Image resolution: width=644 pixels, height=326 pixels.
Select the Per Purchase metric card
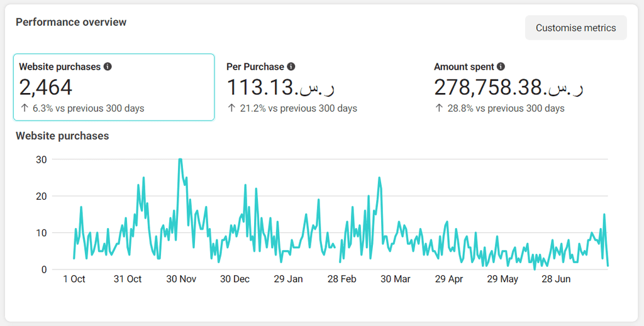coord(321,87)
